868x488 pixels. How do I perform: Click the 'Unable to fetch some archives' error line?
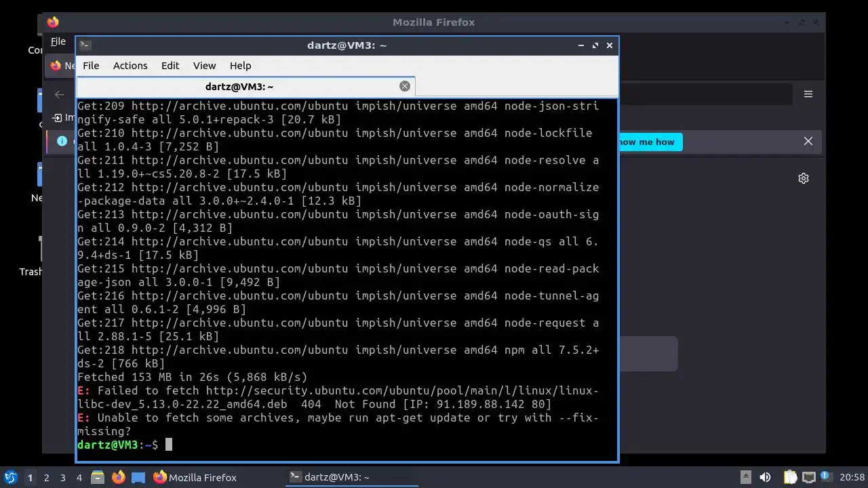338,424
